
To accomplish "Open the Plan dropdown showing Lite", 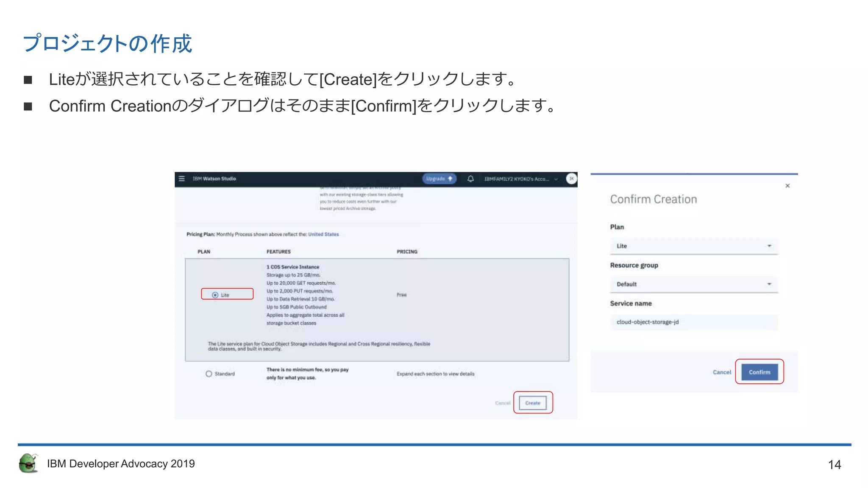I will [x=694, y=246].
